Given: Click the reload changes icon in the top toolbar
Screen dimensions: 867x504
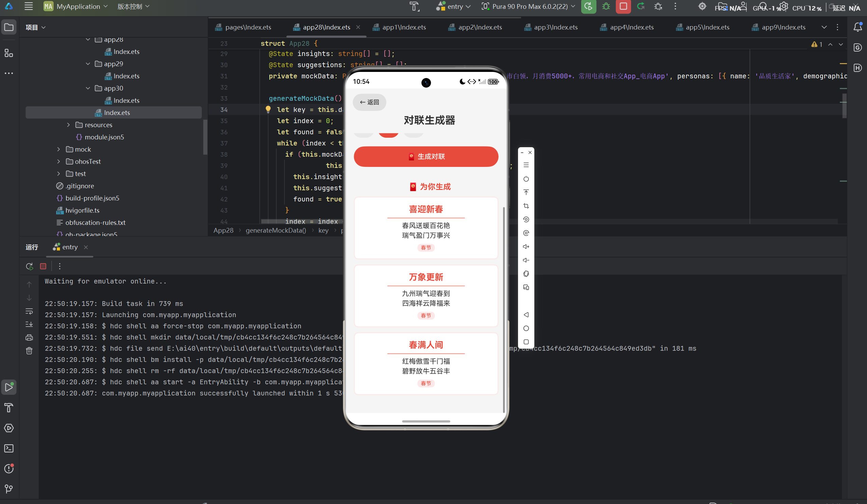Looking at the screenshot, I should [641, 6].
